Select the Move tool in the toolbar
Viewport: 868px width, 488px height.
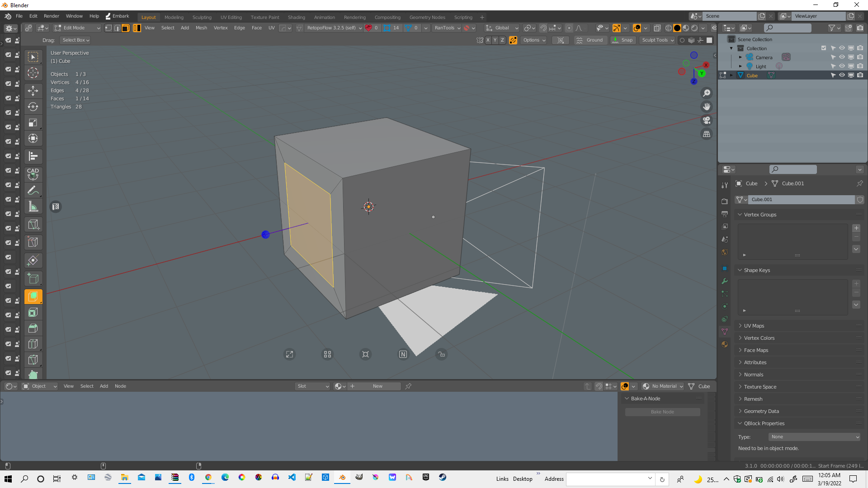coord(33,90)
